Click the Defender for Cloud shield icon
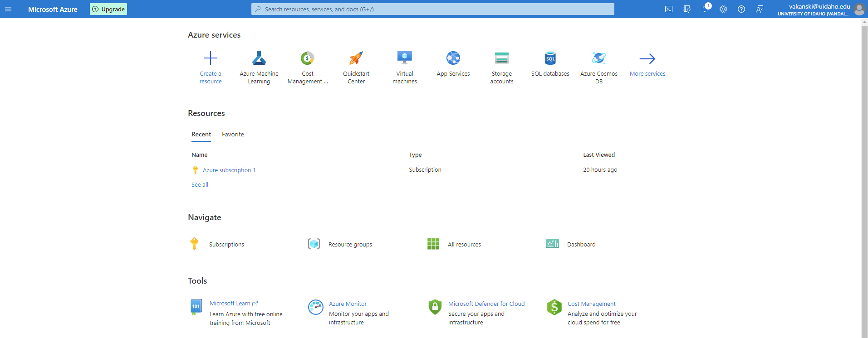Viewport: 868px width, 338px height. (435, 307)
